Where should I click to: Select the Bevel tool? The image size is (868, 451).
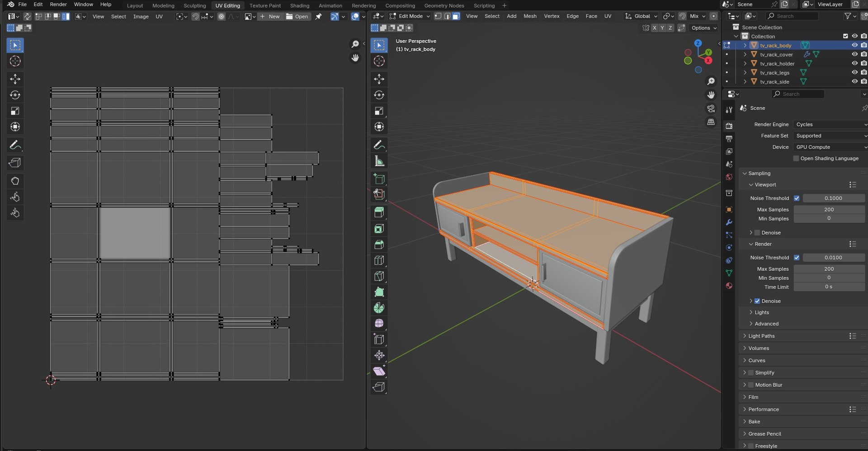click(x=379, y=244)
